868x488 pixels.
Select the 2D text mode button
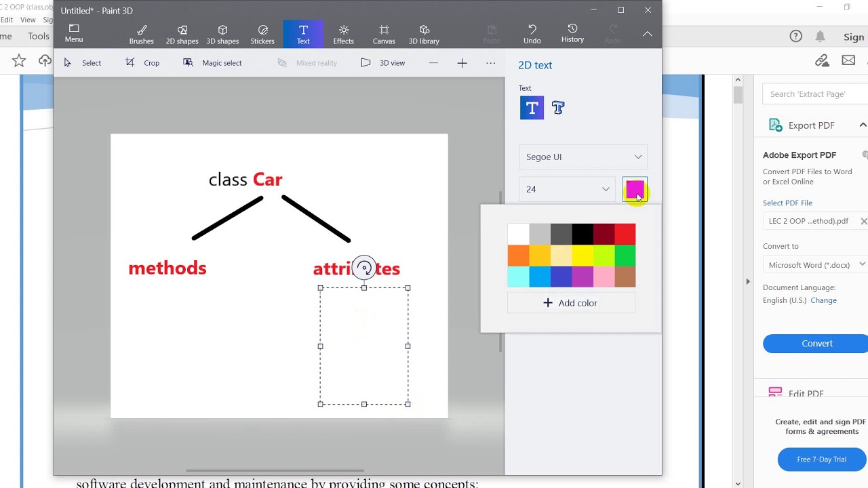(x=532, y=108)
